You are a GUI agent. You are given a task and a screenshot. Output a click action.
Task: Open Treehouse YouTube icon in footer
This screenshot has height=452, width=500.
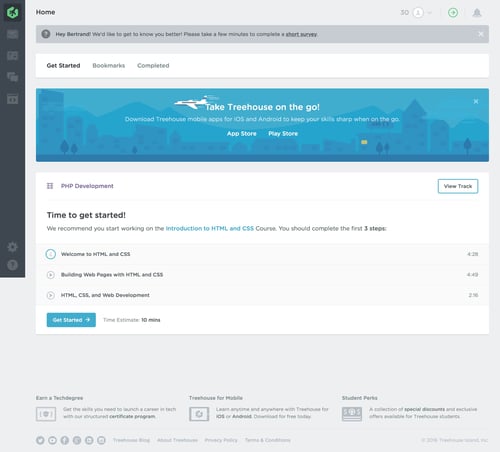(52, 440)
